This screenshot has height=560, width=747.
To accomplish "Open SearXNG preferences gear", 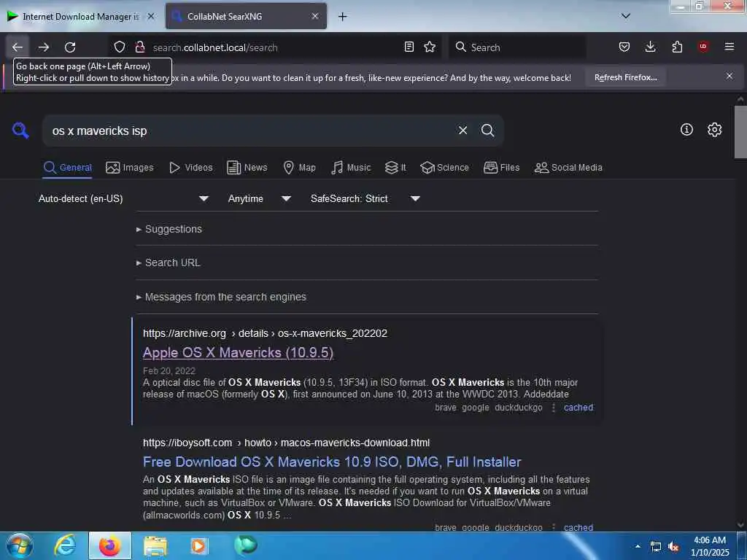I will click(714, 130).
